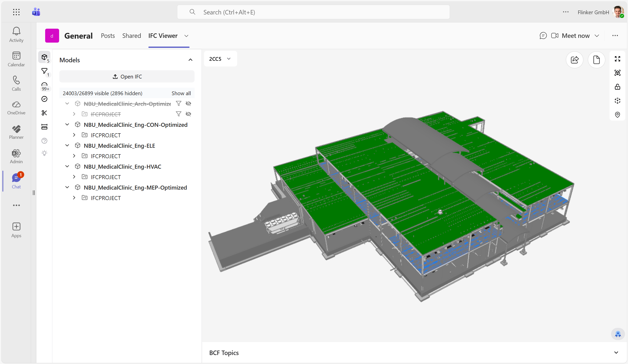Image resolution: width=628 pixels, height=364 pixels.
Task: Collapse the NBU_MedicalClinic_Eng-HVAC tree node
Action: pyautogui.click(x=67, y=166)
